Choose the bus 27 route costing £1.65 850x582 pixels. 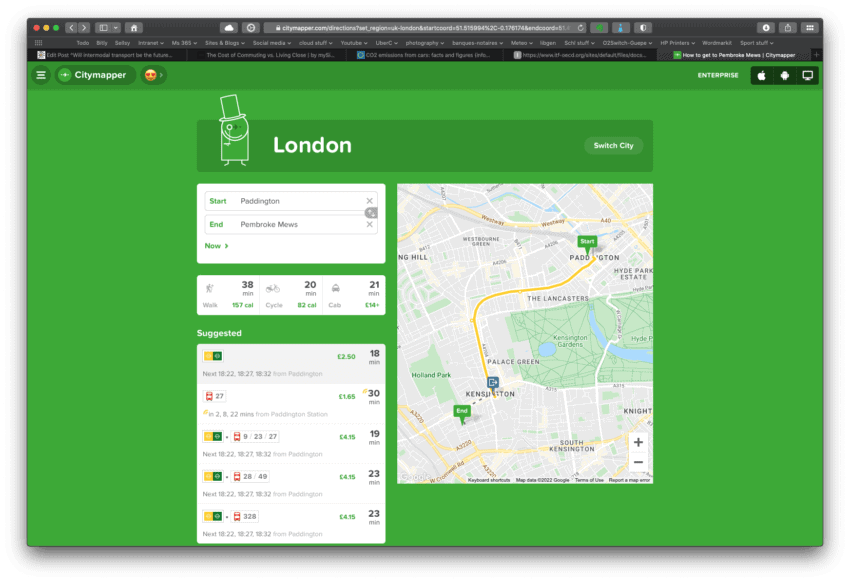click(x=291, y=404)
